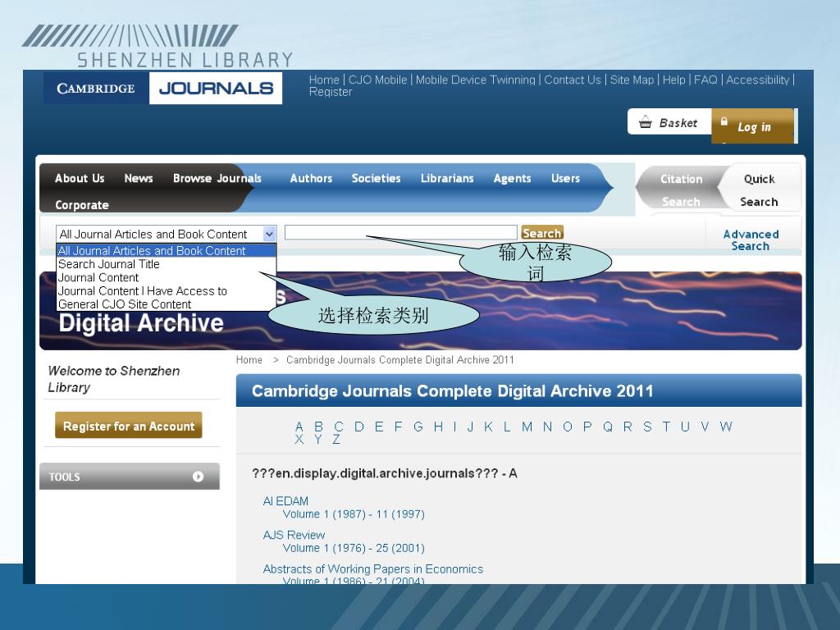Click the Register for an Account button
The height and width of the screenshot is (630, 840).
click(x=129, y=426)
